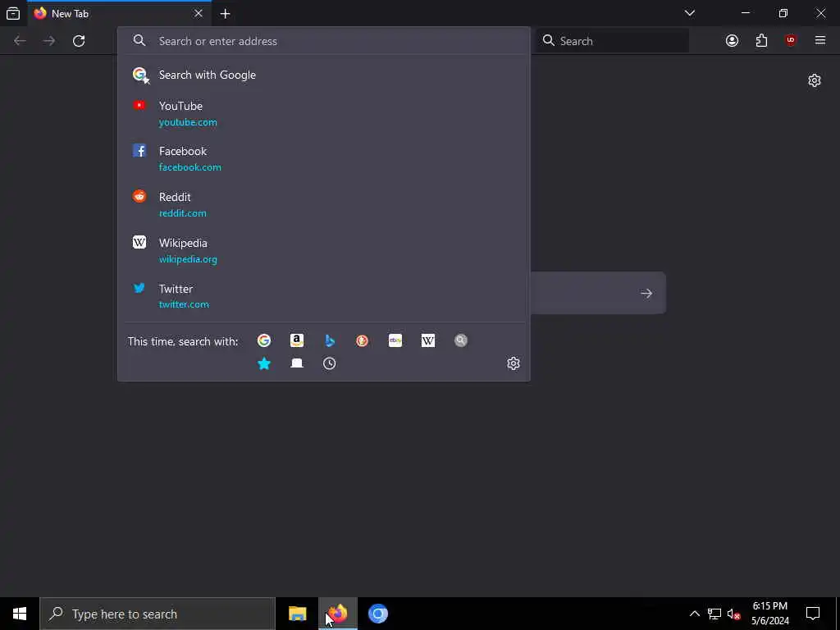Choose Wikipedia one-off search engine icon

click(428, 340)
